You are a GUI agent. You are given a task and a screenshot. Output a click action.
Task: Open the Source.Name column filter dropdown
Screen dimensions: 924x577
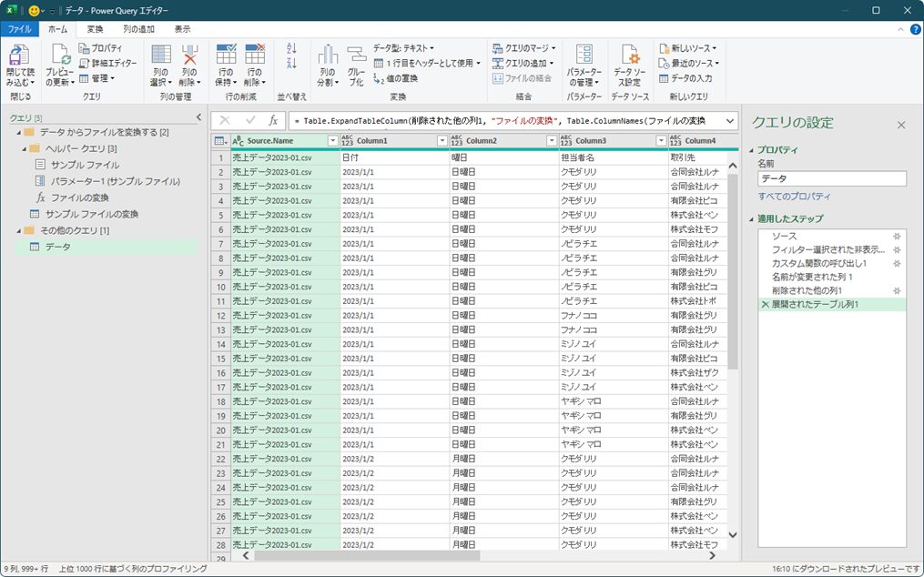coord(332,141)
